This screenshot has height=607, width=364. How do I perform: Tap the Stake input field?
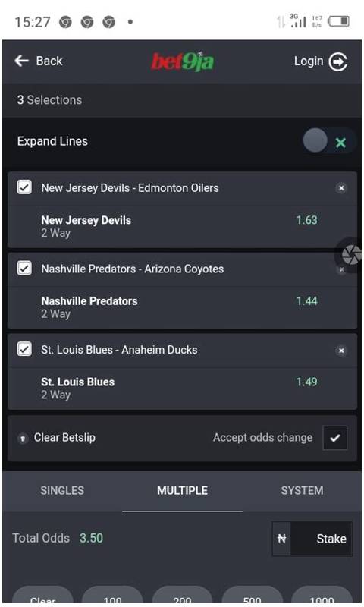(x=322, y=539)
